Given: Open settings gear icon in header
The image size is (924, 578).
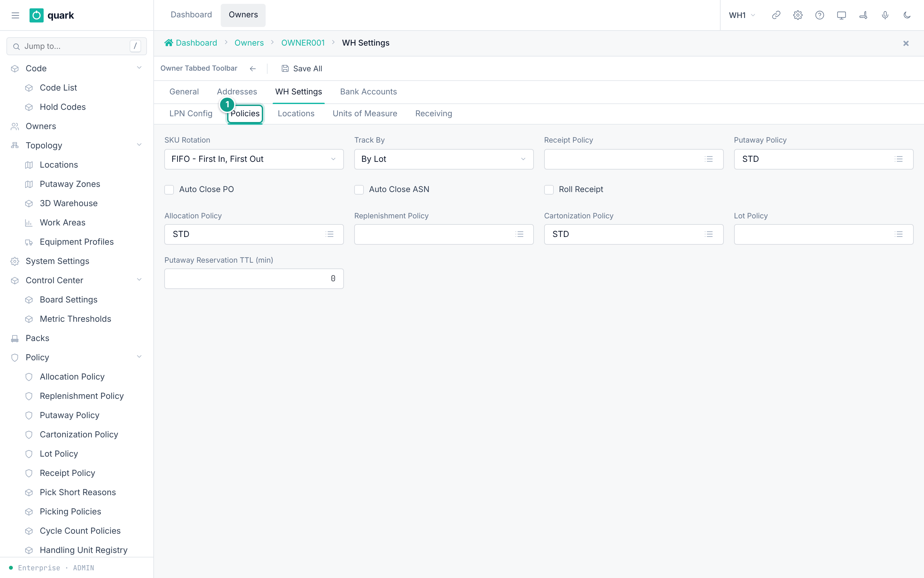Looking at the screenshot, I should coord(798,15).
